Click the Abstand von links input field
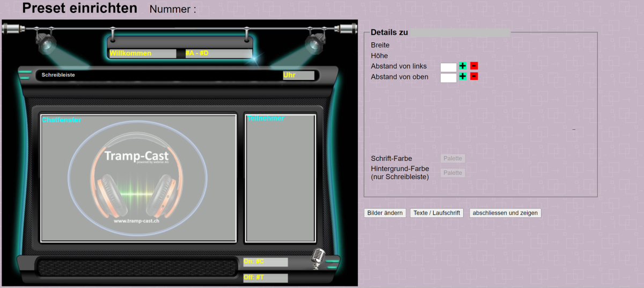The width and height of the screenshot is (644, 288). coord(448,67)
